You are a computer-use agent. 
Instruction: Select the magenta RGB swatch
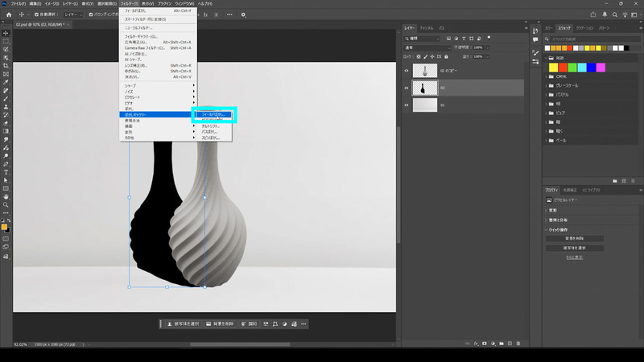(601, 68)
